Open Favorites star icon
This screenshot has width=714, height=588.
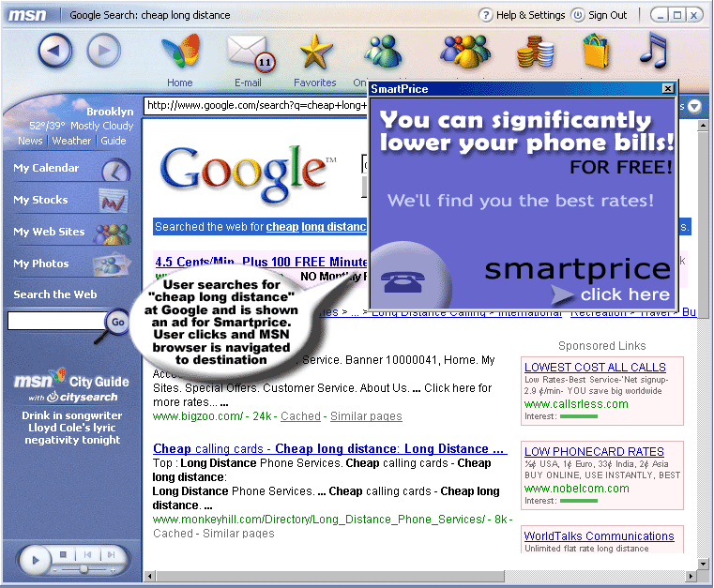pyautogui.click(x=316, y=53)
